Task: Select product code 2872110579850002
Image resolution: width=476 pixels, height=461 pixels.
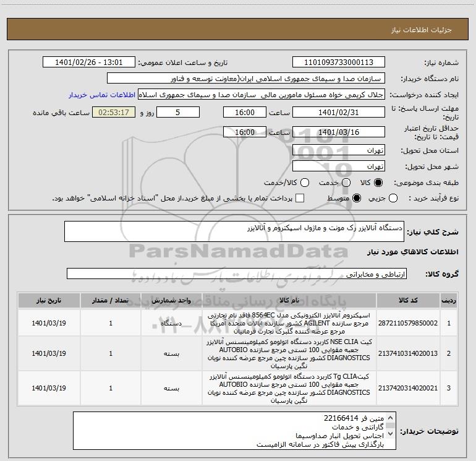Action: [x=408, y=323]
